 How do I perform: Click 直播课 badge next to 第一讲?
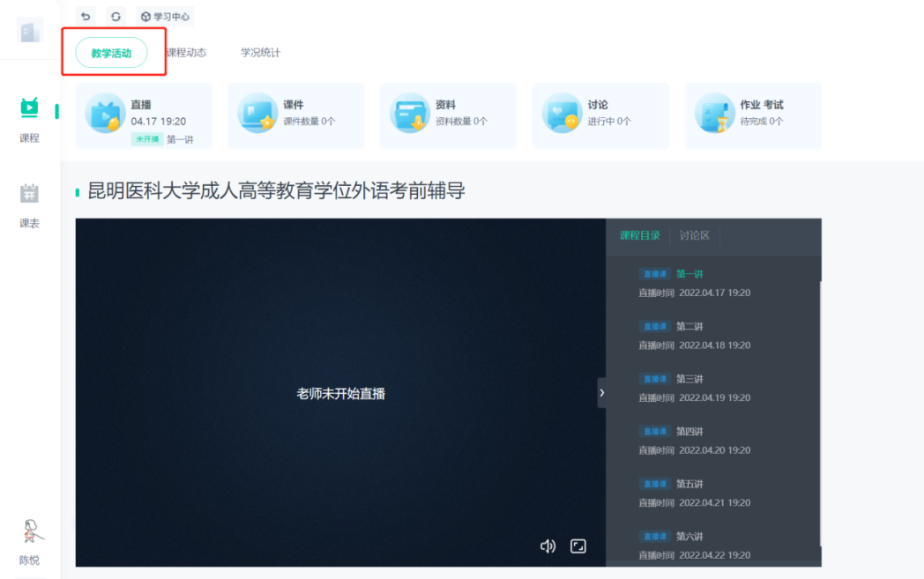point(655,274)
